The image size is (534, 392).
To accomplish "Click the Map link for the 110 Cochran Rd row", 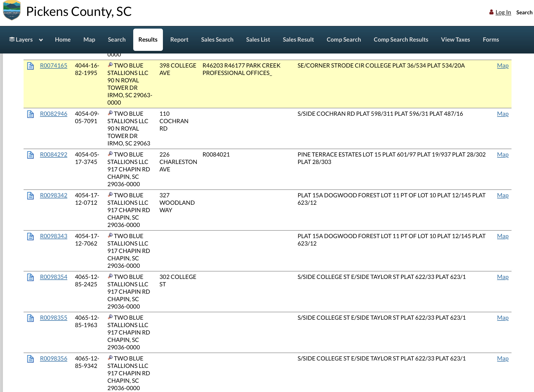I will [502, 114].
